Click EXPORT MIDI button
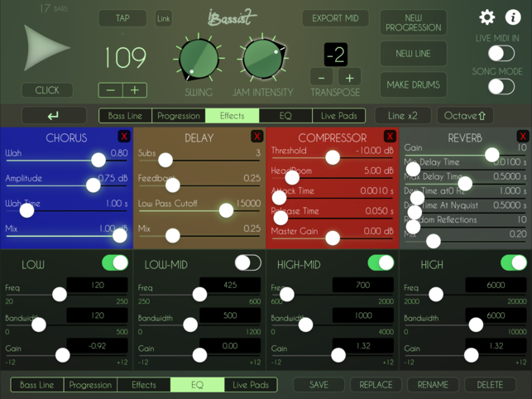Viewport: 532px width, 399px height. click(335, 18)
